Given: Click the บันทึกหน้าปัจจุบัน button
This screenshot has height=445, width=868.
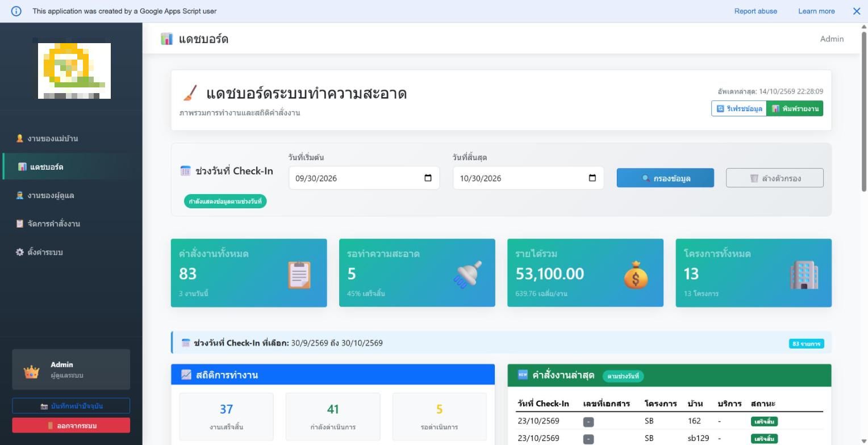Looking at the screenshot, I should click(71, 406).
